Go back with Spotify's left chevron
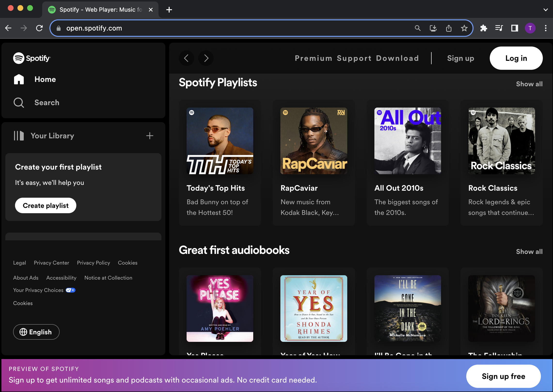Screen dimensions: 553x392 tap(186, 58)
